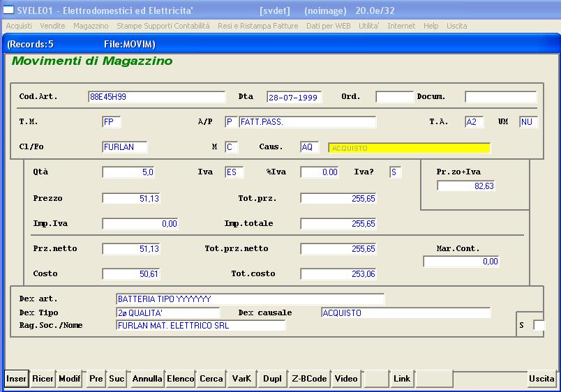Viewport: 561px width, 392px height.
Task: Click the Annulla button
Action: (147, 379)
